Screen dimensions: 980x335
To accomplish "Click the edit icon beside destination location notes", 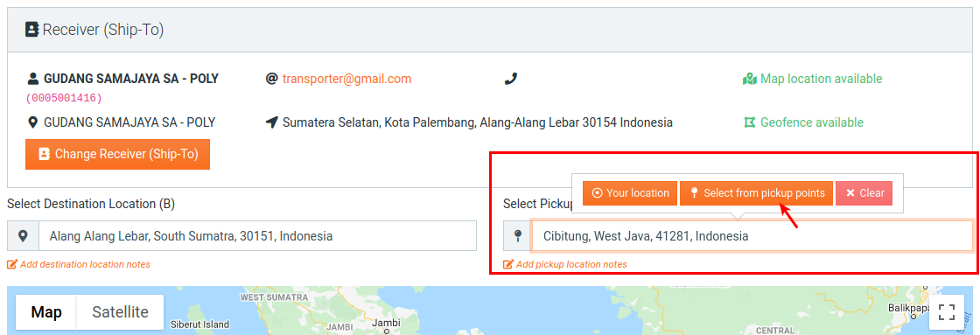I will 12,264.
